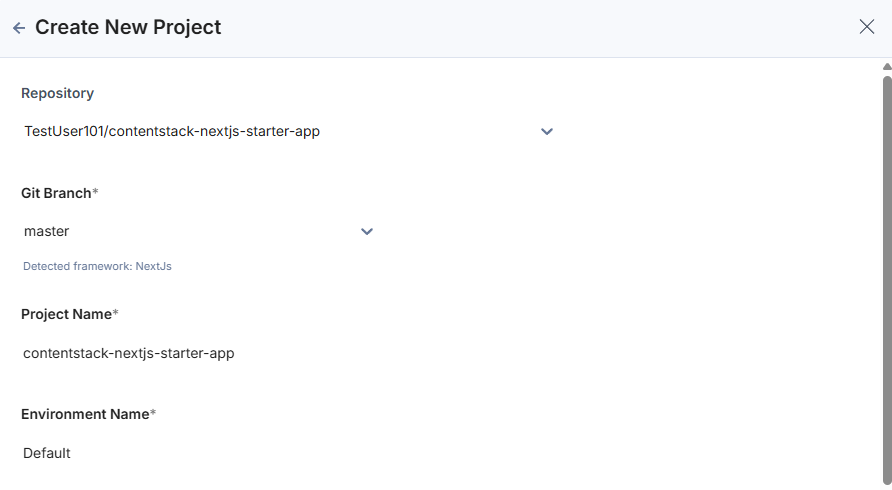Click the vertical scrollbar thumb

pyautogui.click(x=887, y=279)
